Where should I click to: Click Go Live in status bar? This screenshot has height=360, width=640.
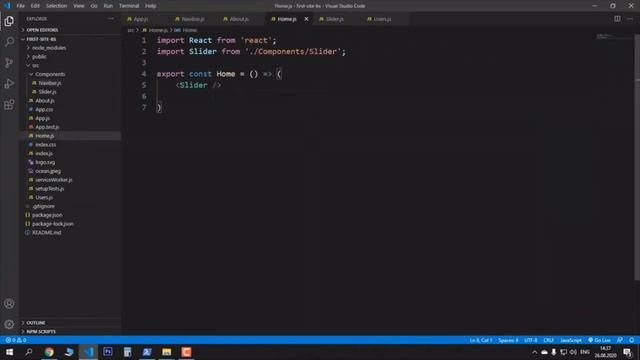point(599,340)
